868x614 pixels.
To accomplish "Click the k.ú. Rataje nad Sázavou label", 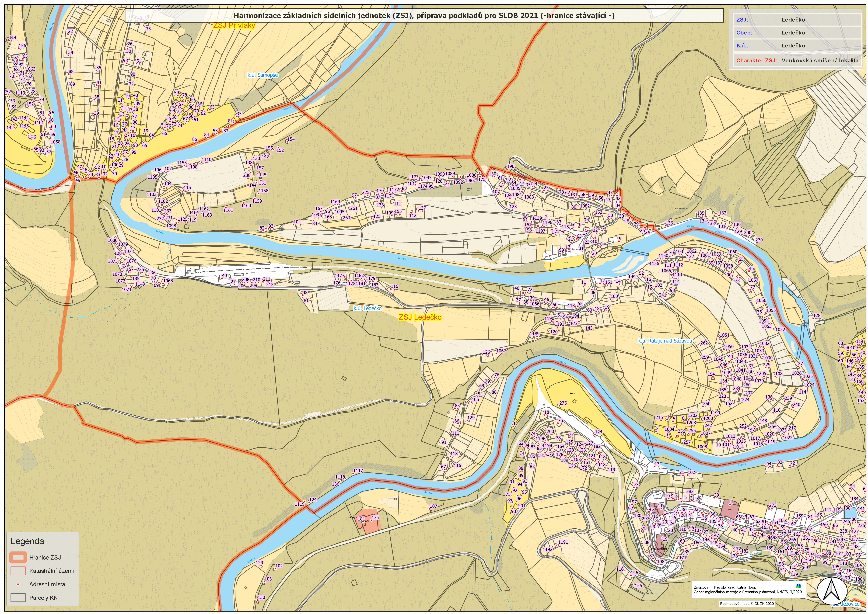I will 665,341.
